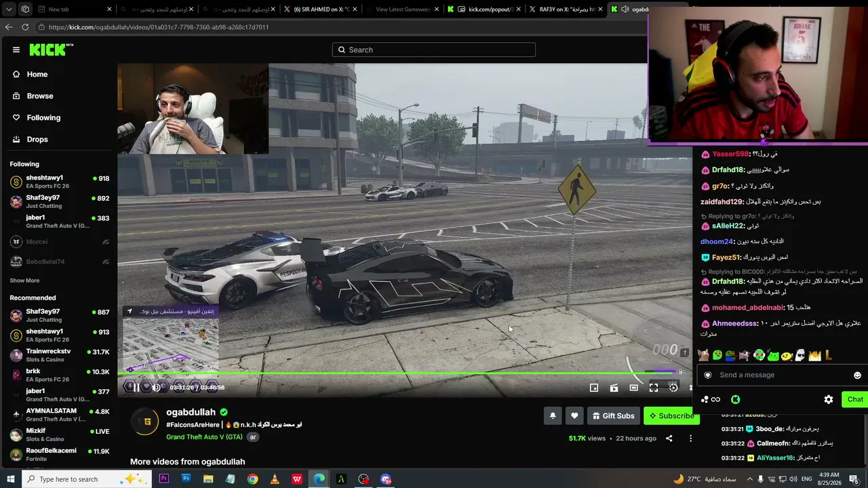Subscribe to ogabdullah channel
Screen dimensions: 868x488
[x=671, y=415]
